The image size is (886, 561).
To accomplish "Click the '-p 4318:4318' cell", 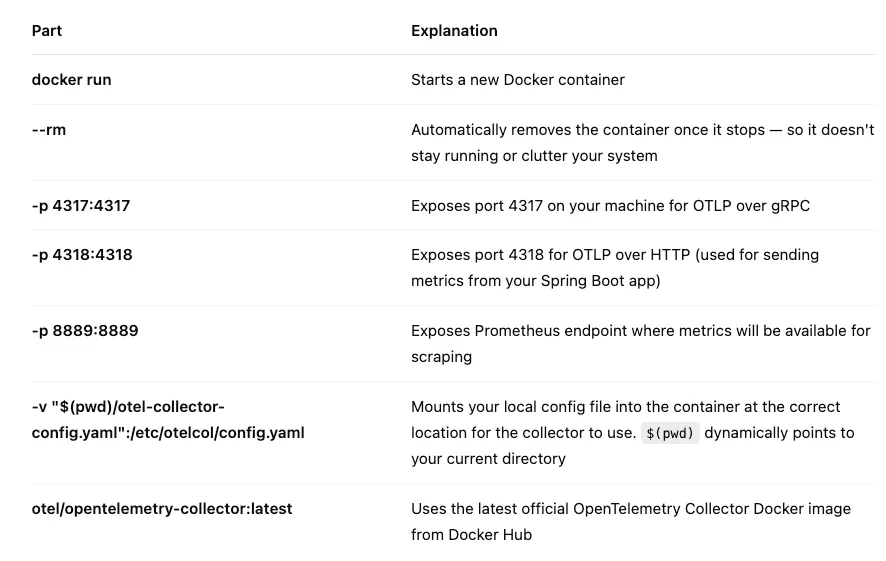I will tap(82, 255).
